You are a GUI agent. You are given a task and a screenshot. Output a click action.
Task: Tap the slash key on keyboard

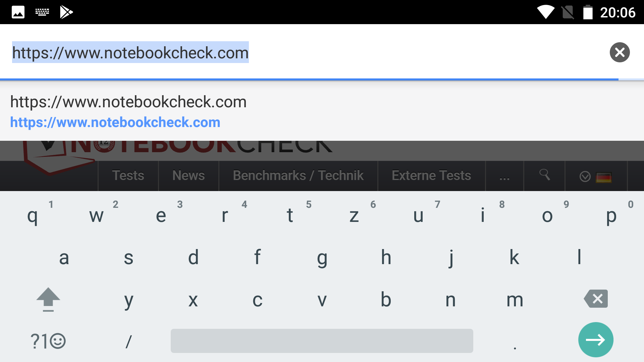pyautogui.click(x=128, y=341)
